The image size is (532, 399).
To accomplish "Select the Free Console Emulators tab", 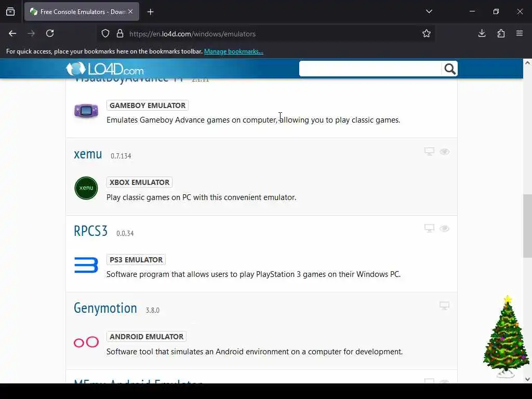I will click(x=82, y=12).
